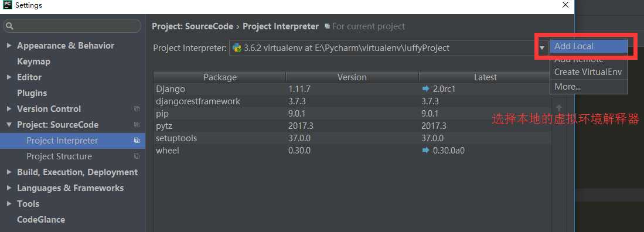Click project-scope icon beside Project: SourceCode
The image size is (644, 232).
point(137,124)
